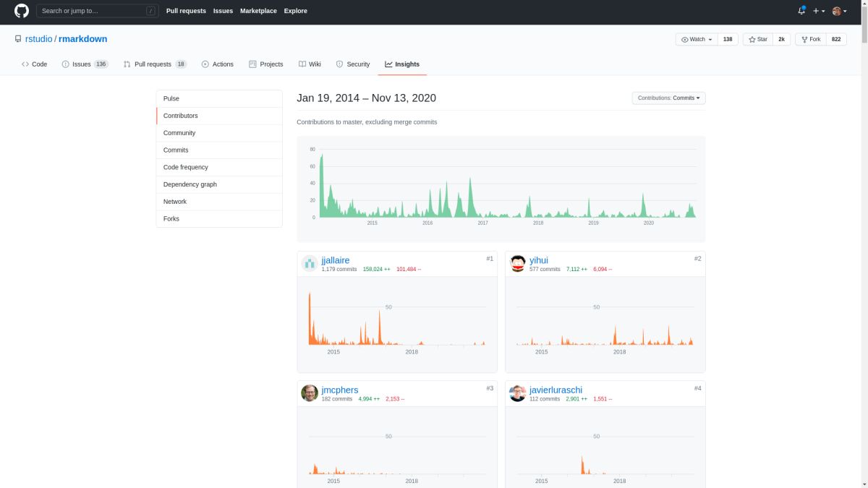The image size is (868, 488).
Task: Click the Fork button fork icon
Action: click(804, 40)
